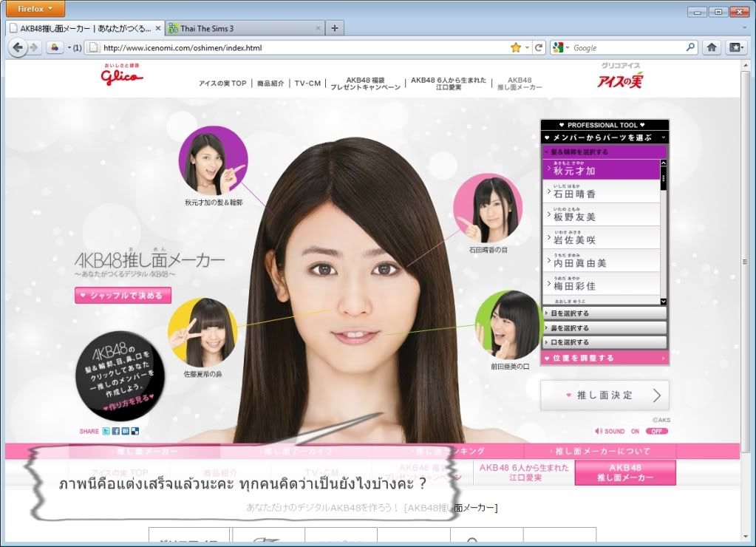Screen dimensions: 756x547
Task: Open the 位置を調整する panel
Action: click(605, 358)
